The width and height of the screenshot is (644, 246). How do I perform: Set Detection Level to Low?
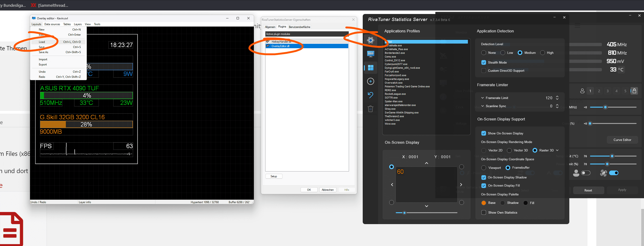coord(503,53)
